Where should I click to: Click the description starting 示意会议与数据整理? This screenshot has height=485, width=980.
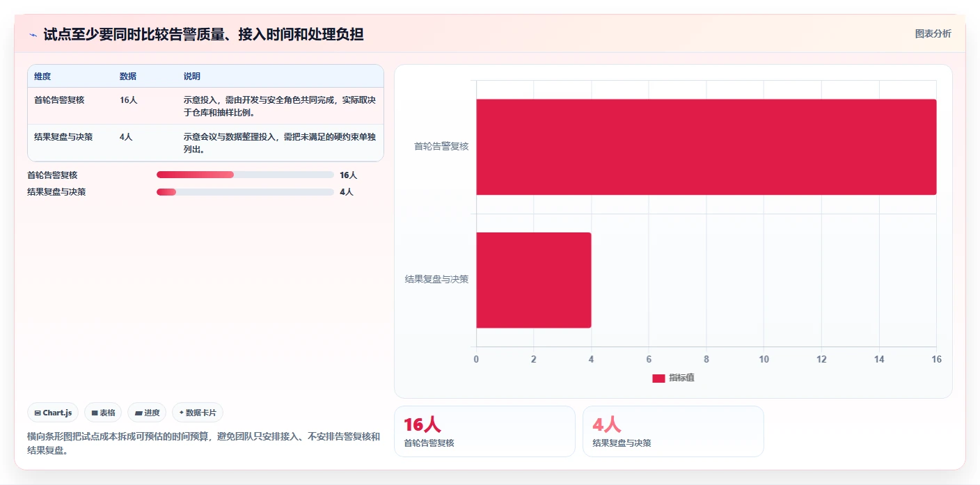point(280,143)
